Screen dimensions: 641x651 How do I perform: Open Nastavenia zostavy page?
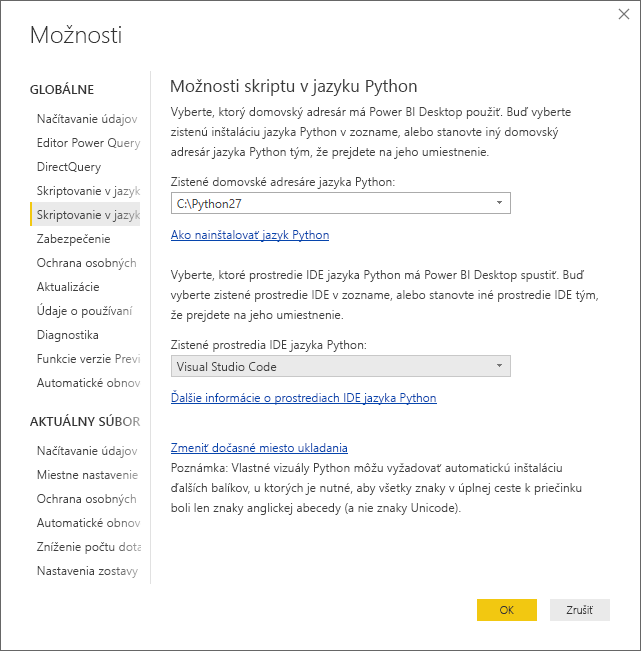click(x=87, y=571)
